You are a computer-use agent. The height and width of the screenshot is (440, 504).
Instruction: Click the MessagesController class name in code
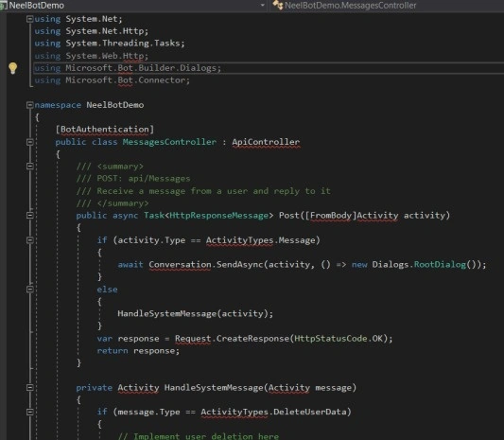click(169, 142)
